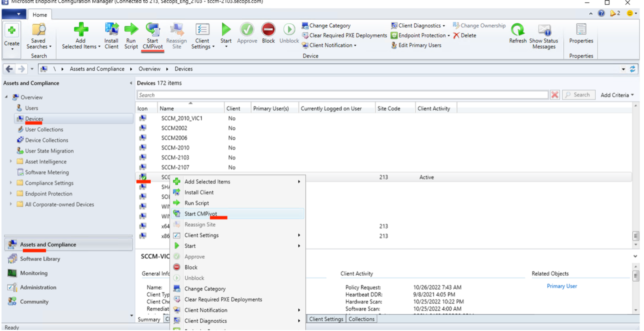
Task: Switch to the Summary details tab
Action: coord(149,320)
